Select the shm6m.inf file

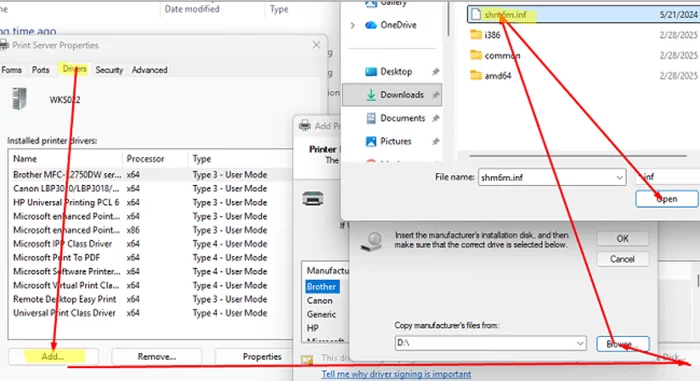(583, 15)
